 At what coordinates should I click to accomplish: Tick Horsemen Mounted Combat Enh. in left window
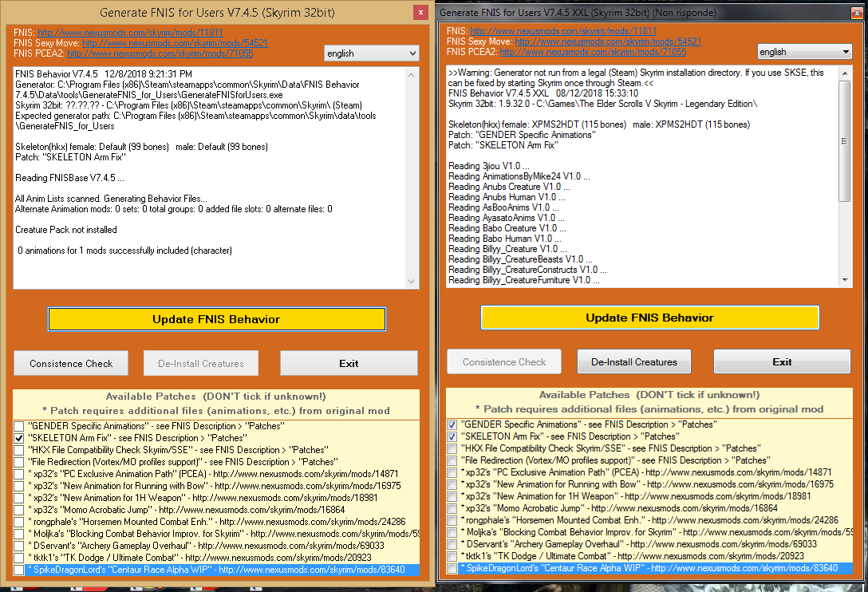(19, 522)
